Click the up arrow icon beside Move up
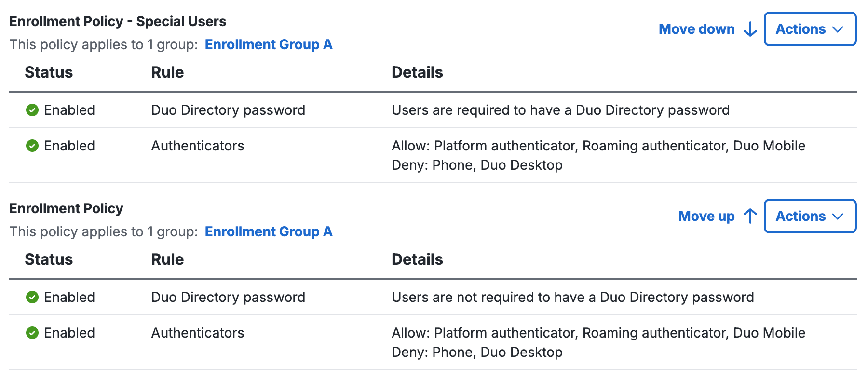The image size is (868, 380). pyautogui.click(x=750, y=216)
